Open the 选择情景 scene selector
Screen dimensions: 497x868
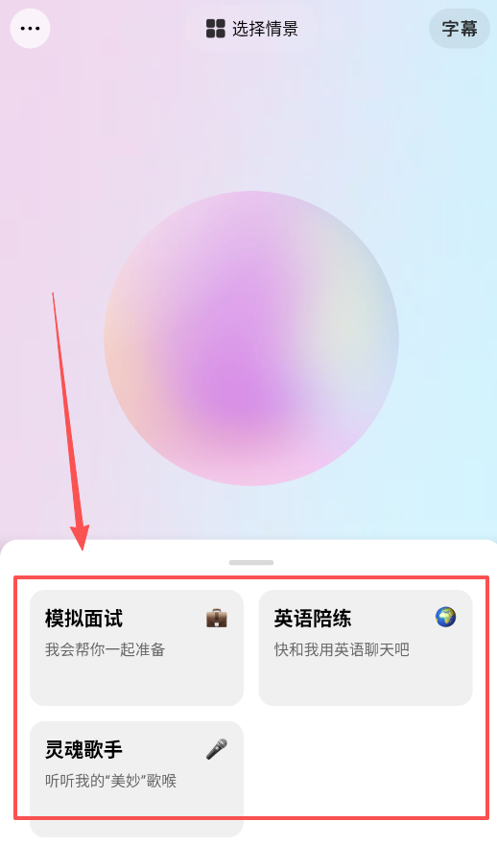[251, 28]
